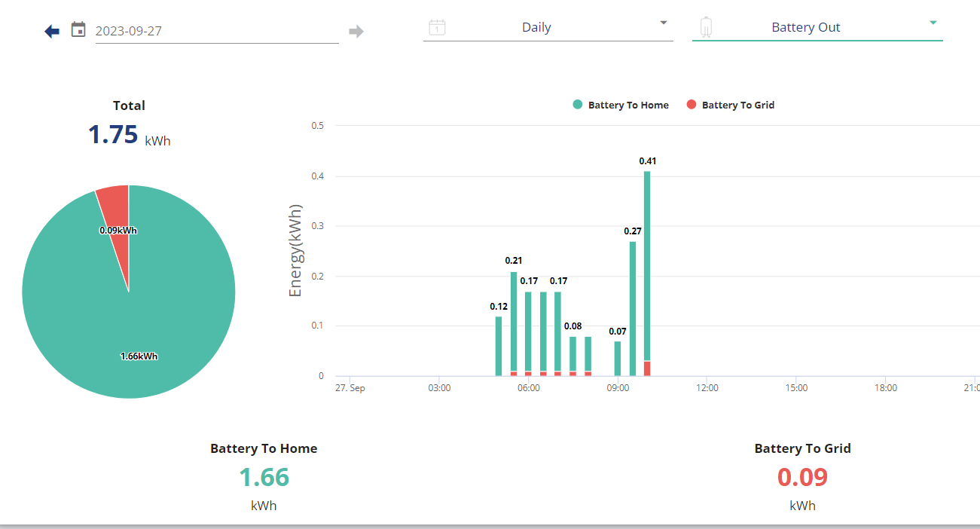This screenshot has width=980, height=529.
Task: Click red legend dot for Battery To Grid
Action: click(691, 105)
